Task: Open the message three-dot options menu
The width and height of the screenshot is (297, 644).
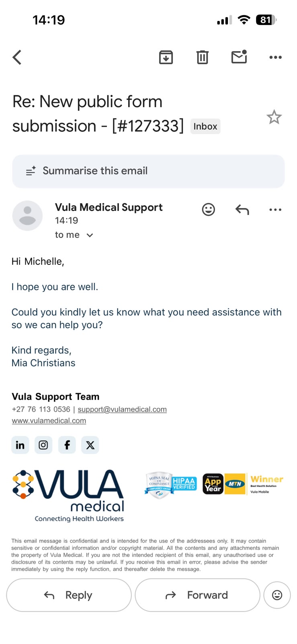Action: [275, 209]
